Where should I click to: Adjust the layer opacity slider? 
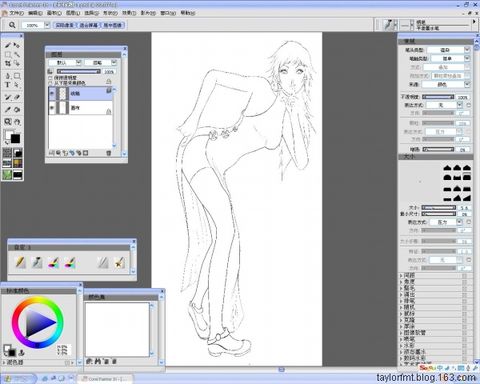[79, 71]
